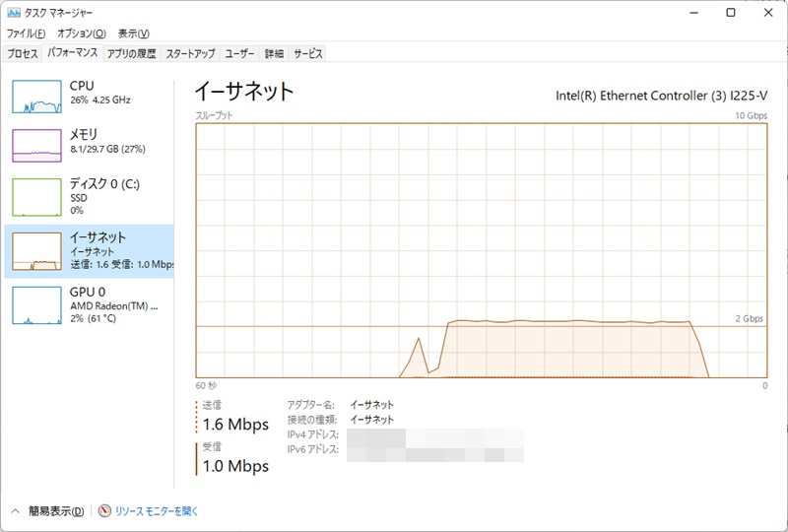
Task: Open the ファイル(F) menu
Action: [26, 33]
